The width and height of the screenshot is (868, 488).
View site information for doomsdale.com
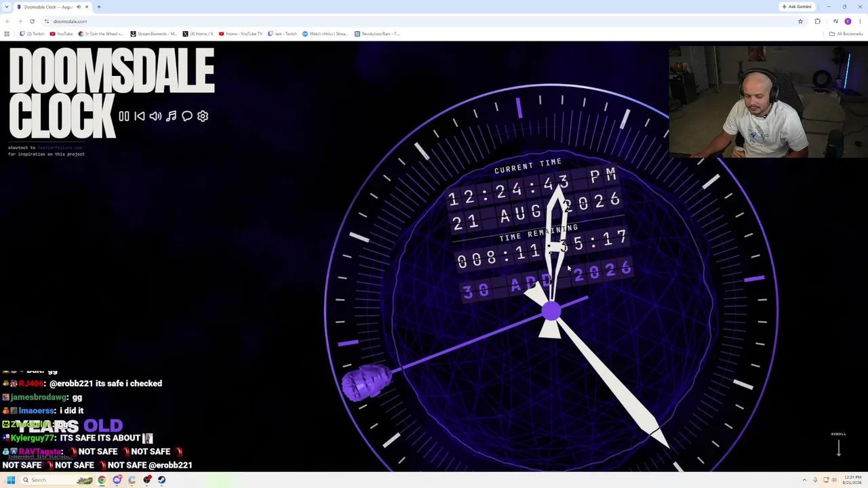(46, 21)
